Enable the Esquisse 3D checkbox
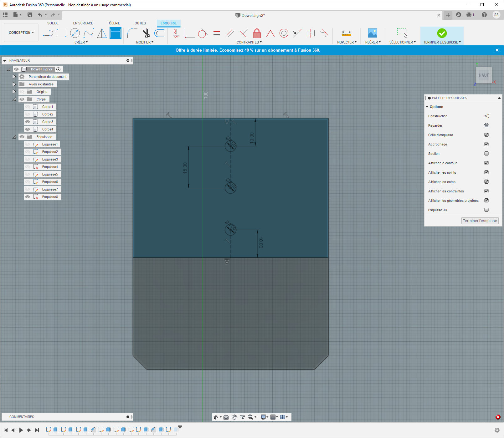The height and width of the screenshot is (438, 504). coord(486,210)
